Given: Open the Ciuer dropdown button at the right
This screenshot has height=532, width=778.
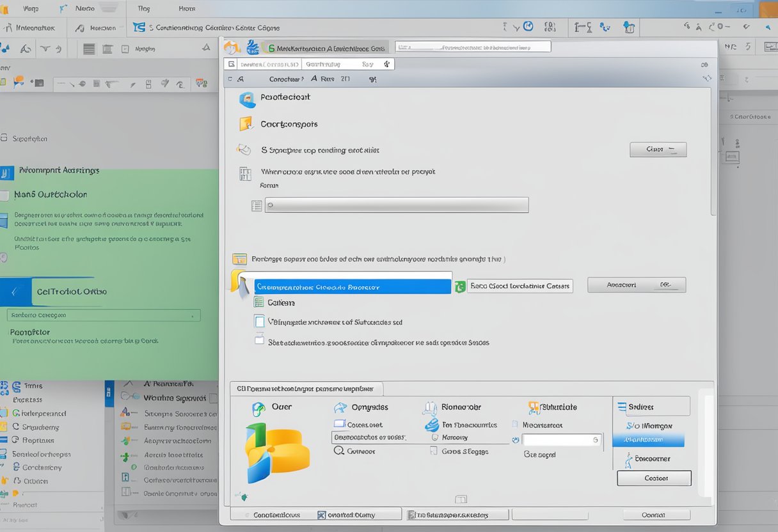Looking at the screenshot, I should [658, 150].
